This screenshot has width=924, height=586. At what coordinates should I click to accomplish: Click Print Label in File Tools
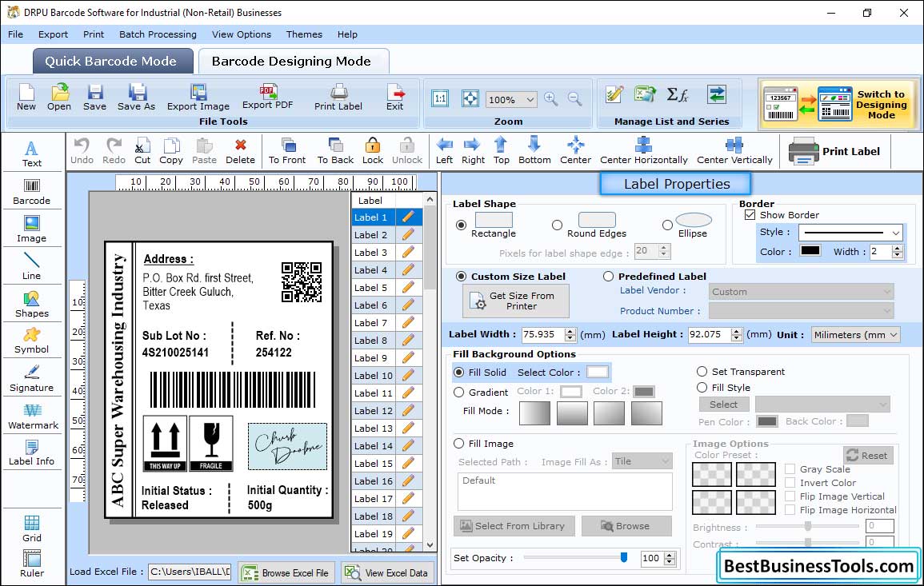[338, 98]
